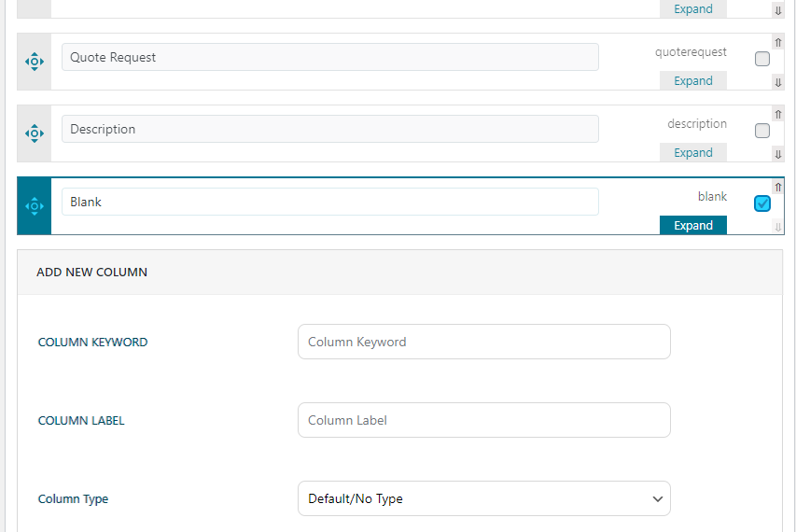Screen dimensions: 796x532
Task: Click the Expand button at the top row
Action: coord(693,9)
